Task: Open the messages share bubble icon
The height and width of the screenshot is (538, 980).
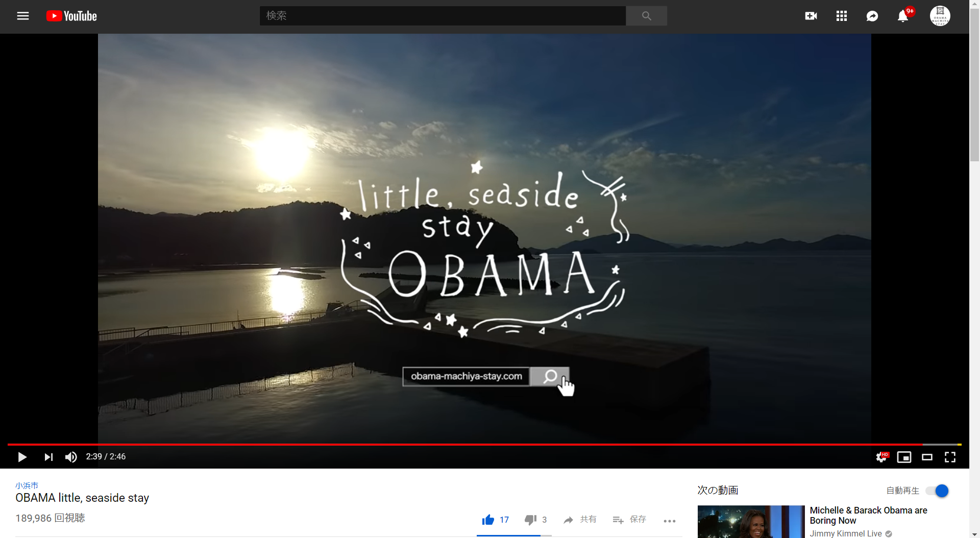Action: tap(872, 16)
